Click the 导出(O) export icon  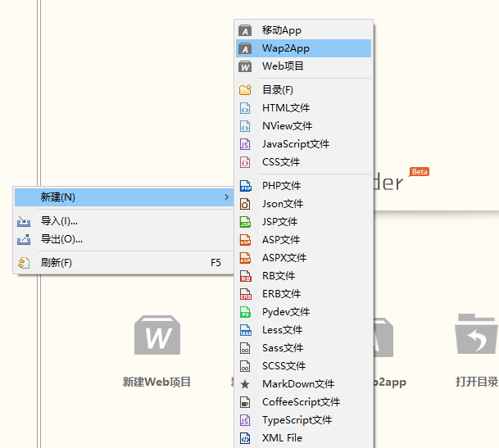pyautogui.click(x=24, y=239)
